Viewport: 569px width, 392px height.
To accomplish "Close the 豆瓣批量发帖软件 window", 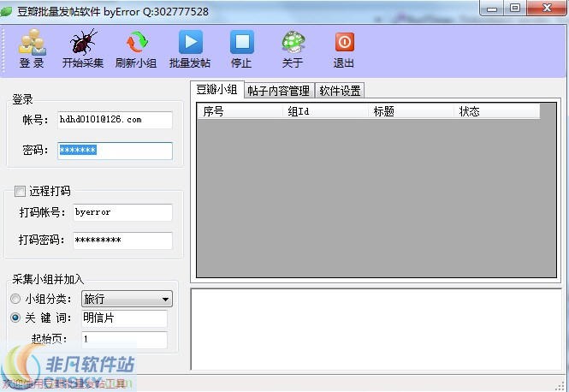I will [547, 9].
